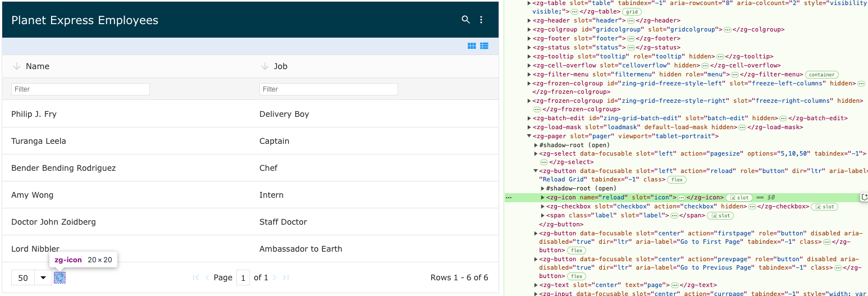Select the Philip J. Fry cell

click(126, 114)
